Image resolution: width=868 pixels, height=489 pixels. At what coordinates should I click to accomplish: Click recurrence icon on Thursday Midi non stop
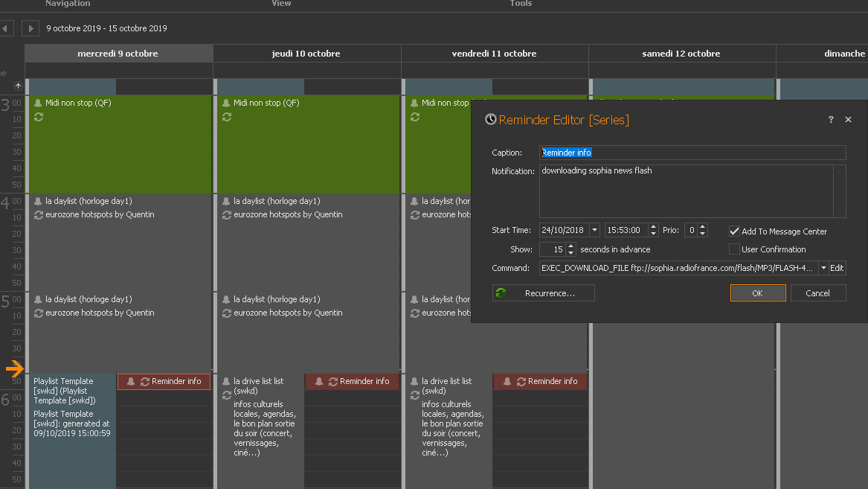pyautogui.click(x=226, y=117)
